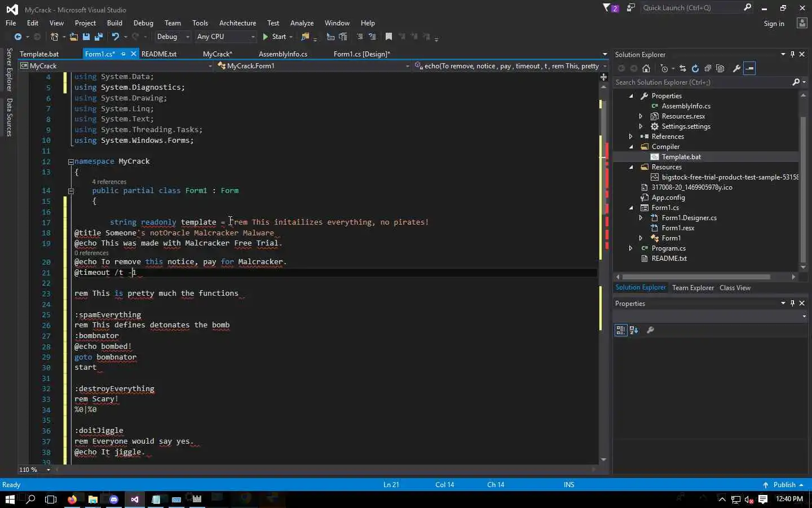The image size is (812, 508).
Task: Click the 4 references CodeLens link
Action: pos(109,182)
